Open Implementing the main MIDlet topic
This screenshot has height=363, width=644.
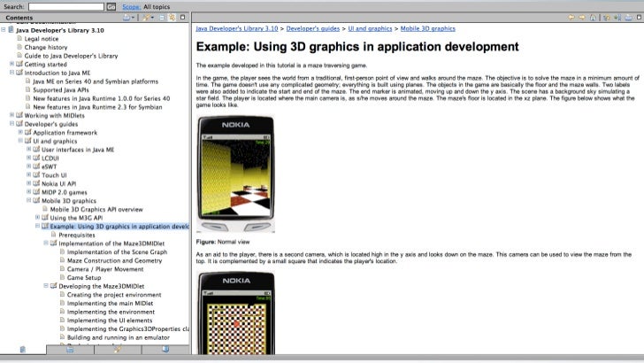pos(110,304)
